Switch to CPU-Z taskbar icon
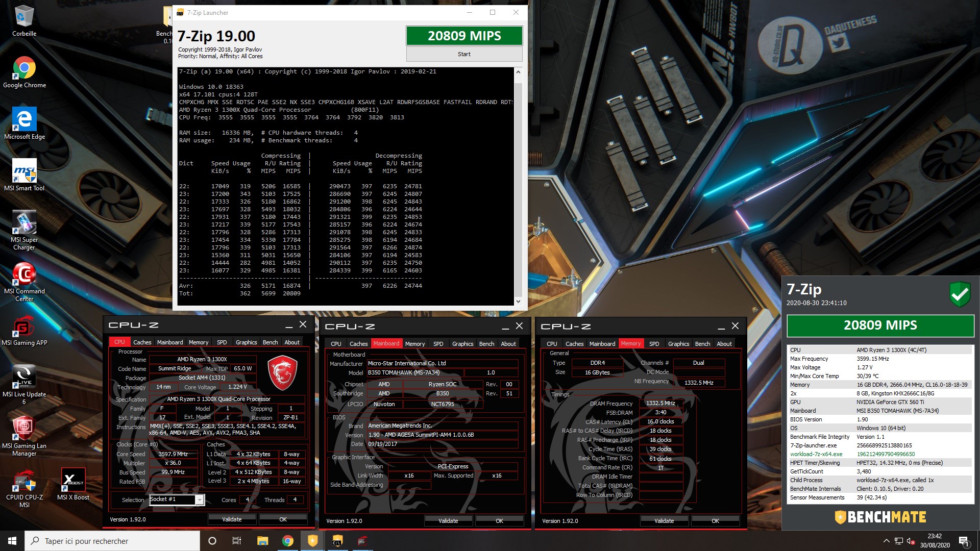The image size is (980, 551). pos(362,541)
